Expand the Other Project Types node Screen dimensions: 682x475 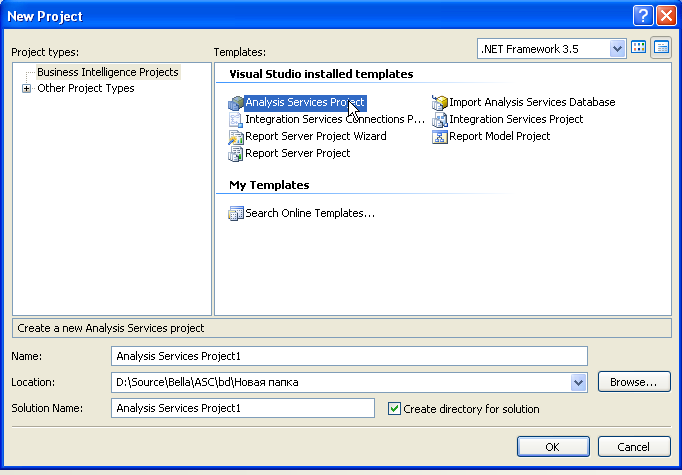(26, 89)
